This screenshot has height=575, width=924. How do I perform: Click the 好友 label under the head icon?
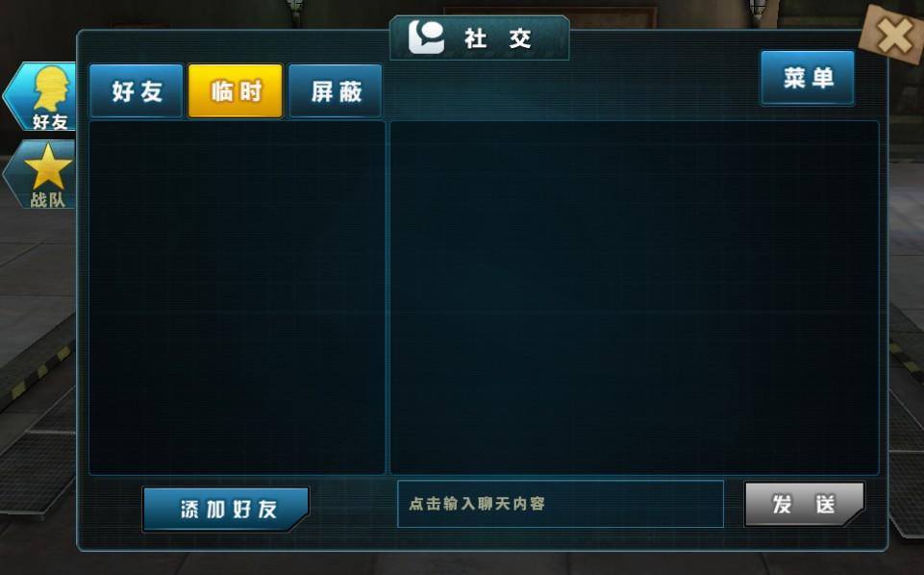point(50,122)
